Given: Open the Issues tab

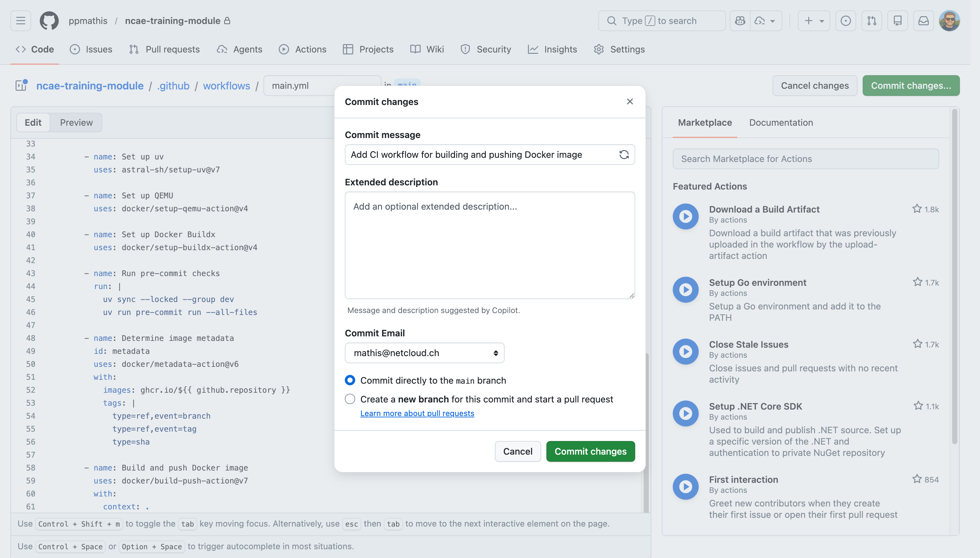Looking at the screenshot, I should [x=91, y=49].
